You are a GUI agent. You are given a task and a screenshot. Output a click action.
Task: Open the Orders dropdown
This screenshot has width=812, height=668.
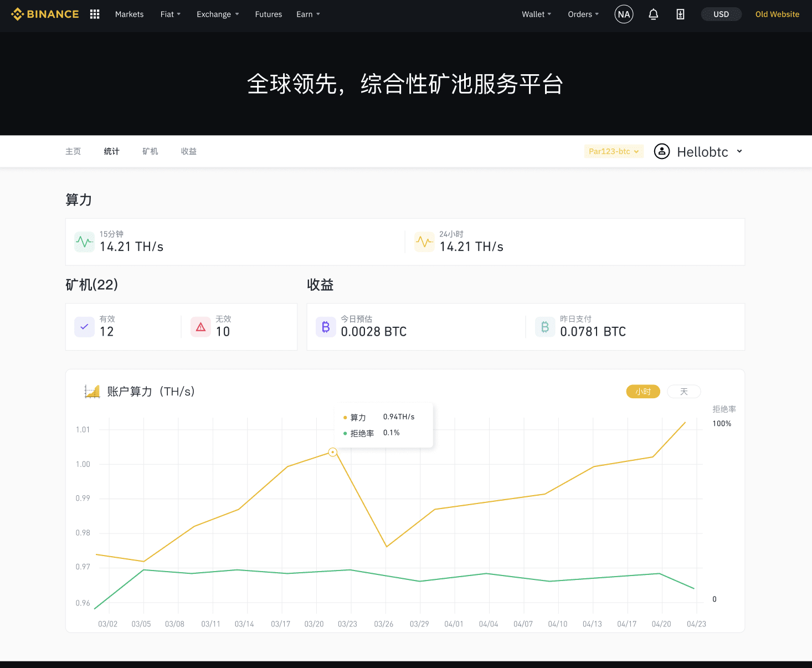[583, 14]
